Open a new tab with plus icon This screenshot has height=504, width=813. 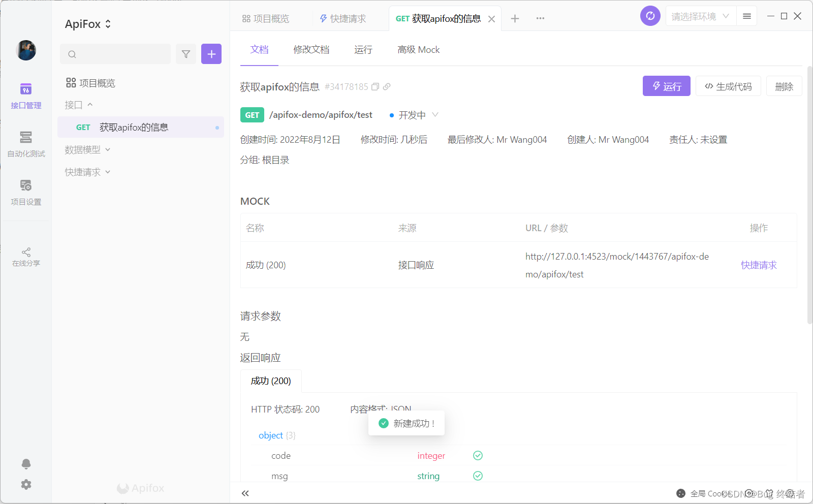(515, 18)
